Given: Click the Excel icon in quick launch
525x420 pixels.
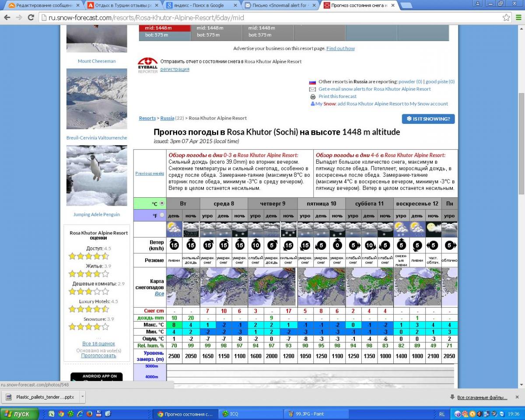Looking at the screenshot, I should point(52,413).
